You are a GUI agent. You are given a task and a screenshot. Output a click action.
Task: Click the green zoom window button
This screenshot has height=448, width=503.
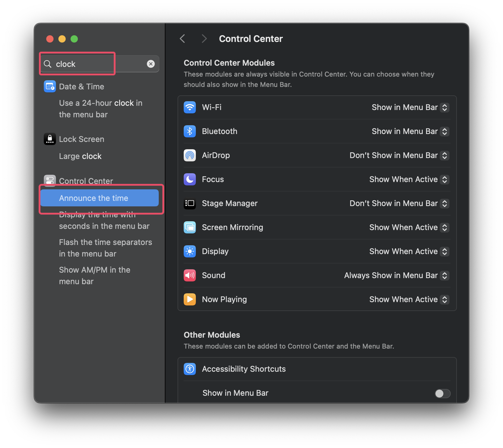(x=74, y=39)
